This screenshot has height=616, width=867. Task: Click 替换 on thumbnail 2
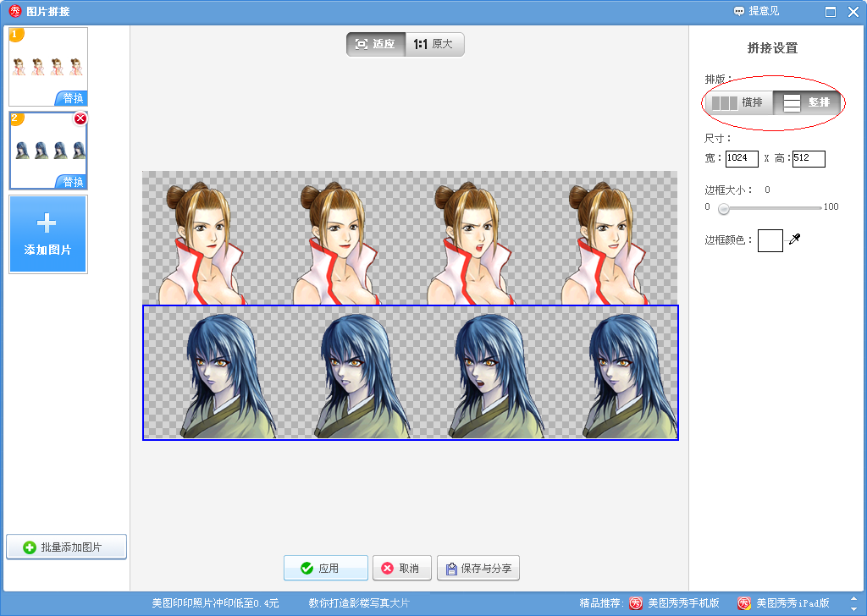(x=72, y=182)
